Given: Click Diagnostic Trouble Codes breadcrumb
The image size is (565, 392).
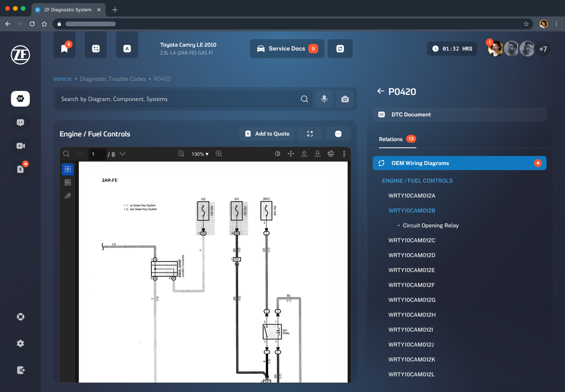Looking at the screenshot, I should coord(113,79).
